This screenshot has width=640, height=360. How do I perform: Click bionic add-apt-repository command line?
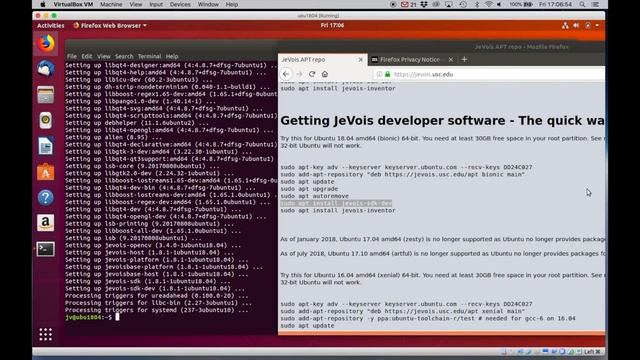tap(402, 174)
